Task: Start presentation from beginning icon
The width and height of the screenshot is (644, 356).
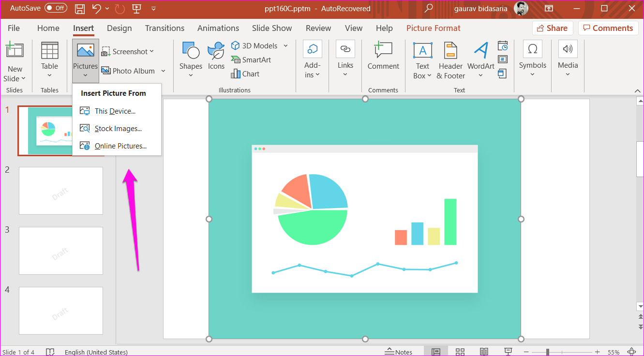Action: point(137,8)
